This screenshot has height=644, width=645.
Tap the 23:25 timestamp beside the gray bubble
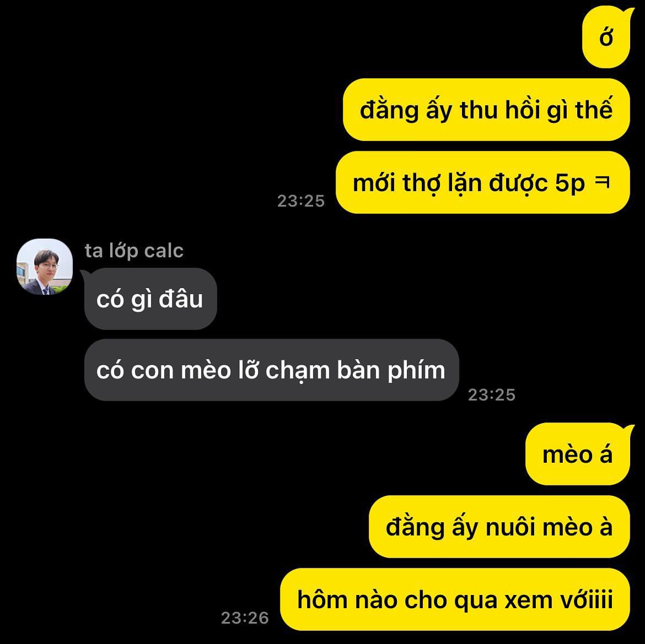point(492,395)
